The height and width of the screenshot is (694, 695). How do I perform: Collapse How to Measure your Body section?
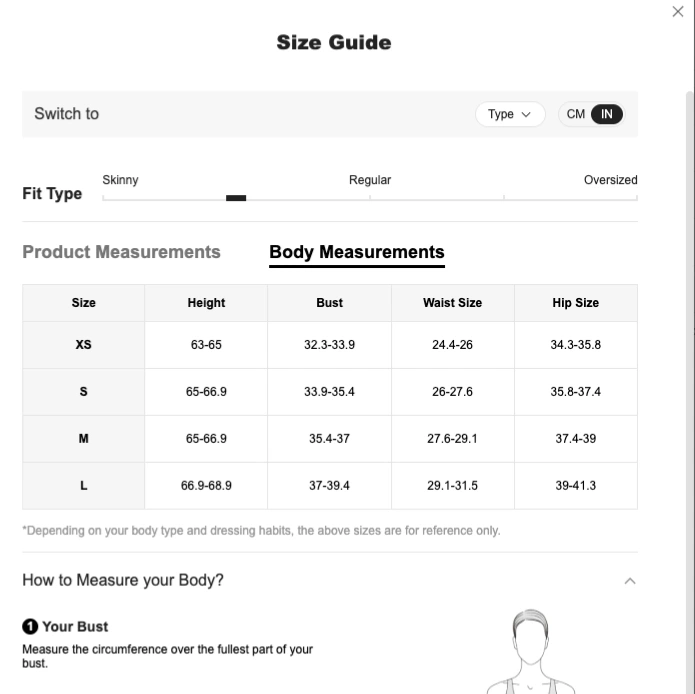coord(630,581)
